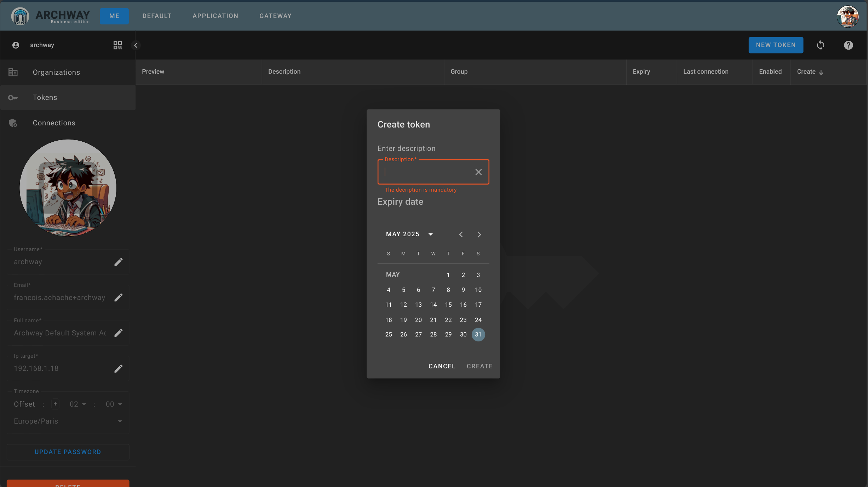Open the timezone hour offset 02 dropdown
Viewport: 868px width, 487px height.
coord(78,404)
